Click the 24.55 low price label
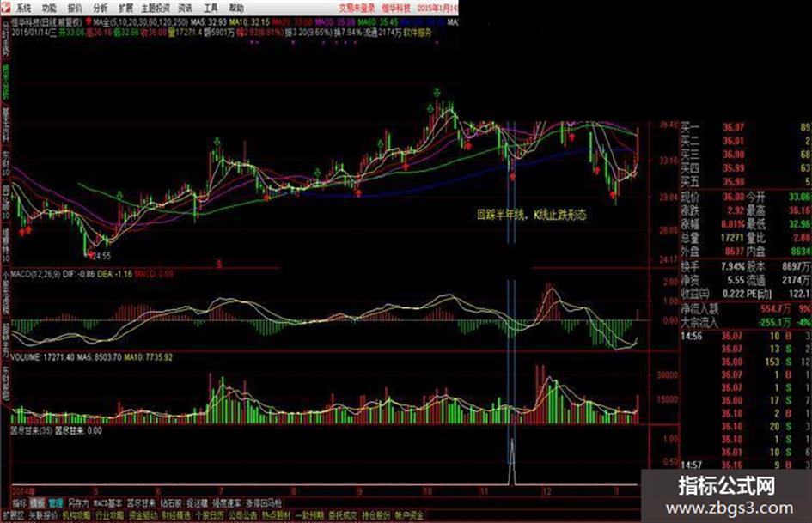The height and width of the screenshot is (523, 812). pos(102,256)
